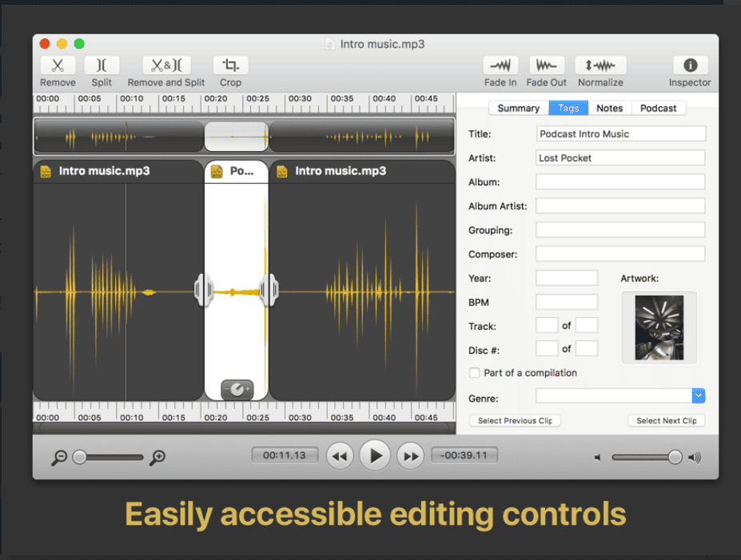Click the Artist field Lost Pocket

pos(621,157)
